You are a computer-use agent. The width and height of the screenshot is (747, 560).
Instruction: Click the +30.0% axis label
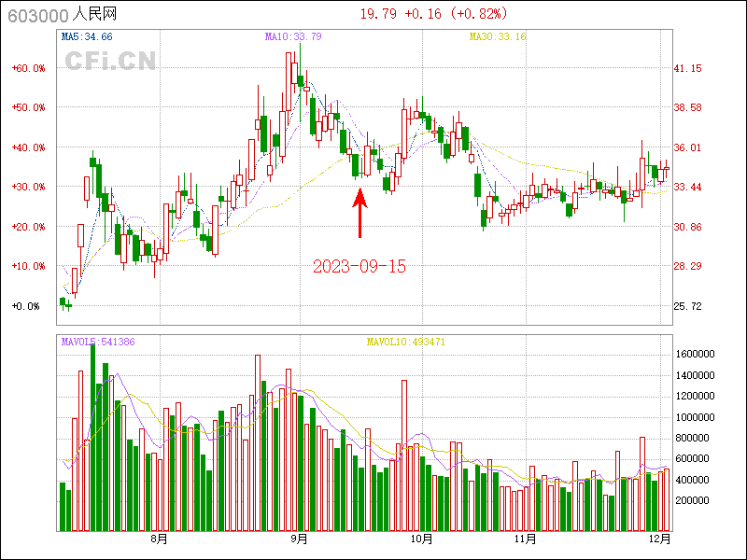[x=29, y=187]
